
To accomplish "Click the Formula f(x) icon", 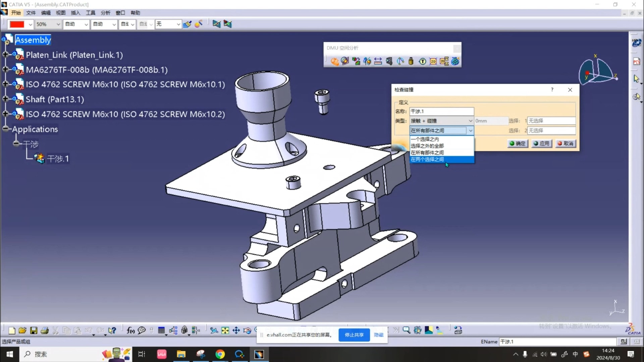I will 130,330.
